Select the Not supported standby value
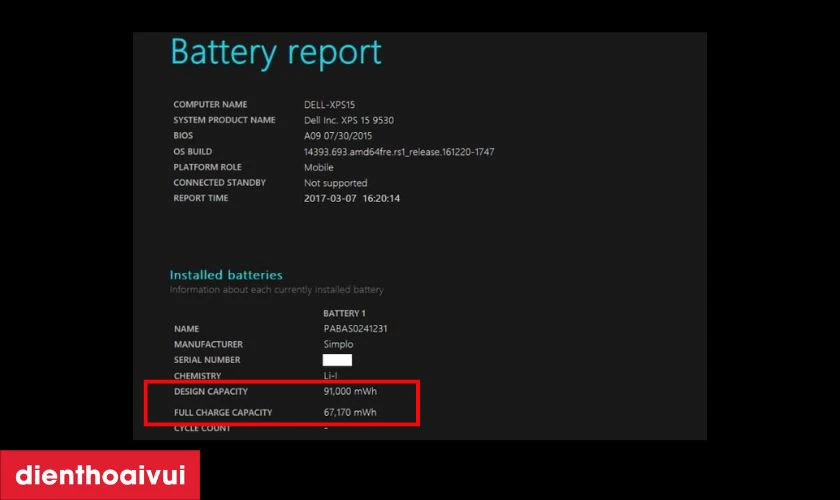The image size is (840, 500). click(335, 183)
